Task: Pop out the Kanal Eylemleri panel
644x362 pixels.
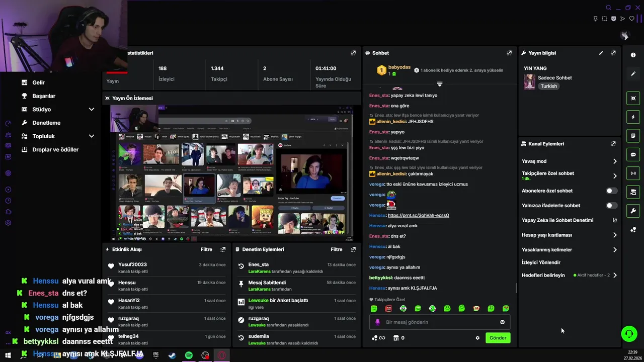Action: click(x=613, y=144)
